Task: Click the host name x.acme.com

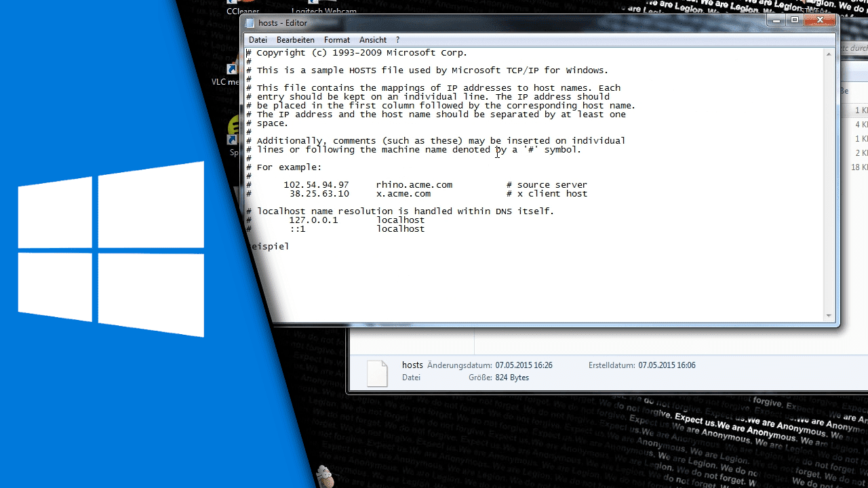Action: (403, 194)
